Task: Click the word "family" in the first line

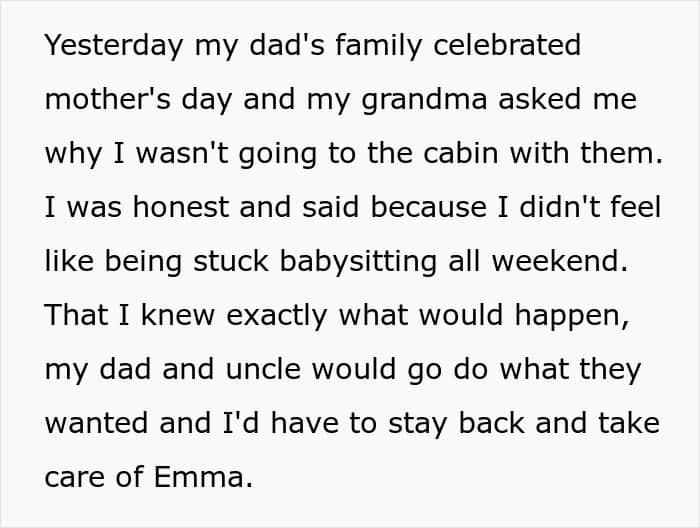Action: [x=378, y=46]
